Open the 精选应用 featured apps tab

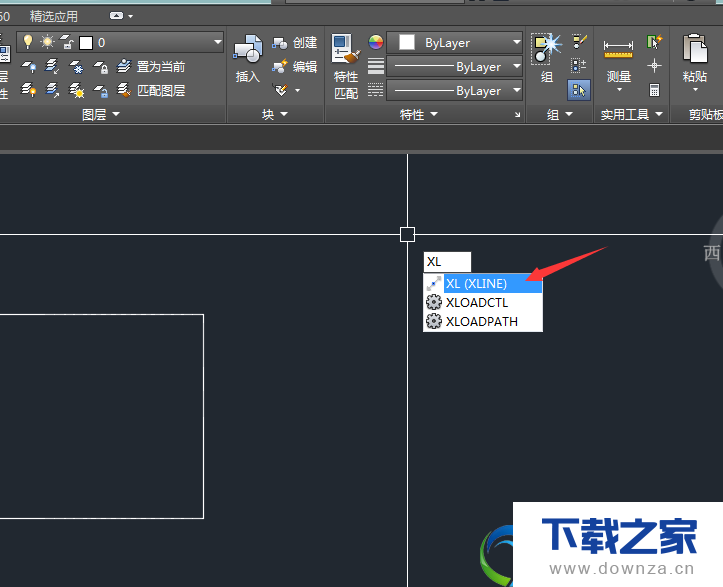[x=54, y=17]
